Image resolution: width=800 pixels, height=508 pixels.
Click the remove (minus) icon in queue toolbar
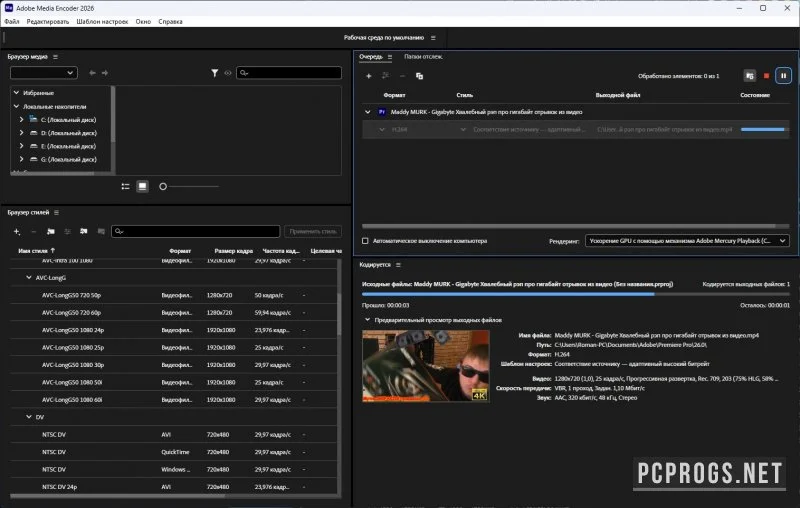(402, 76)
